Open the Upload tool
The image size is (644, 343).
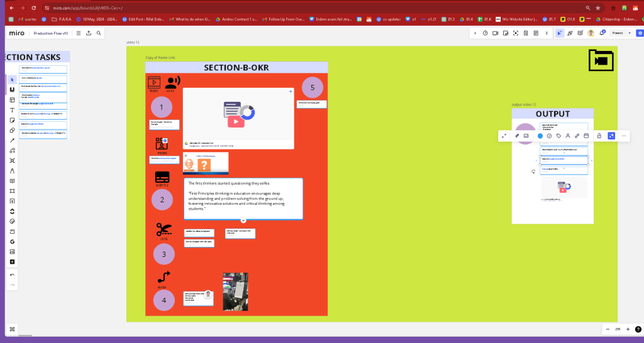pos(13,201)
